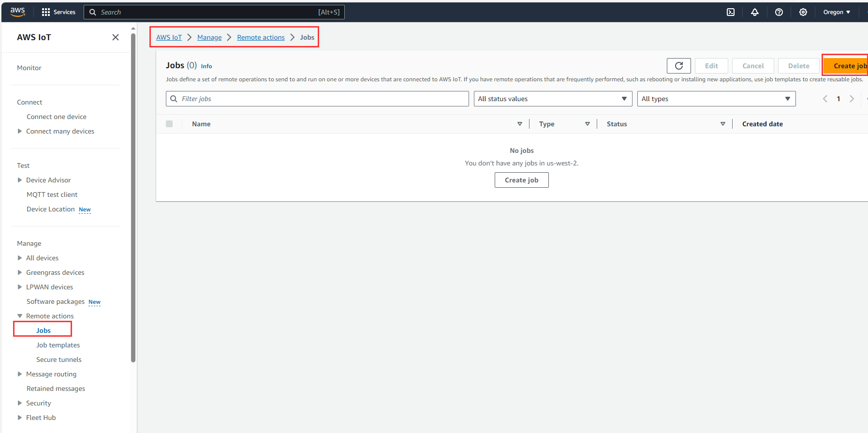Click the Created date column header

point(763,124)
